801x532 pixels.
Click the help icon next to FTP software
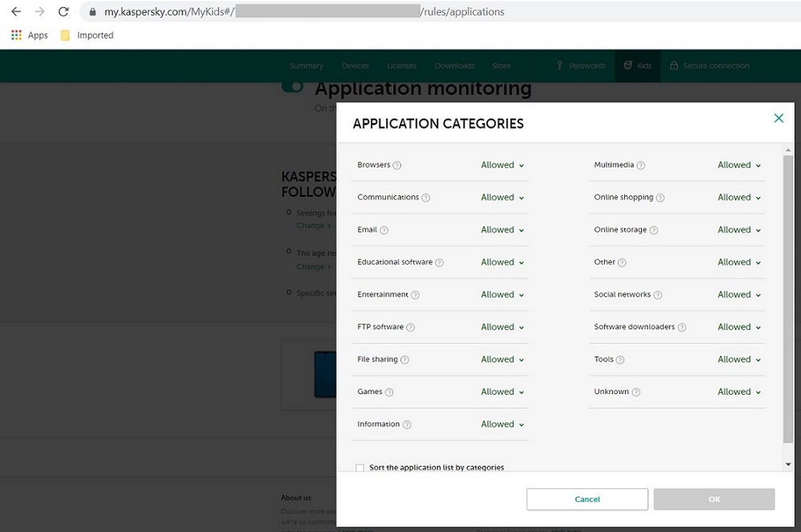coord(410,327)
